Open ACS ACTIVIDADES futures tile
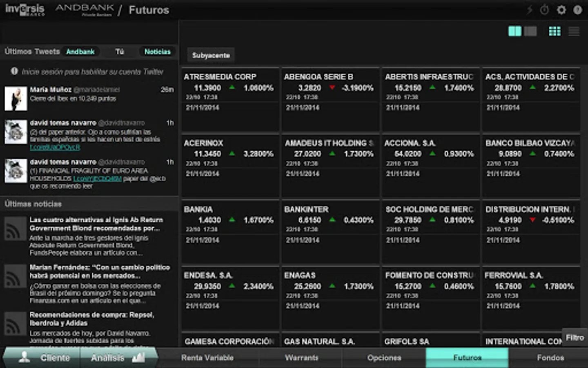The image size is (588, 368). click(531, 99)
